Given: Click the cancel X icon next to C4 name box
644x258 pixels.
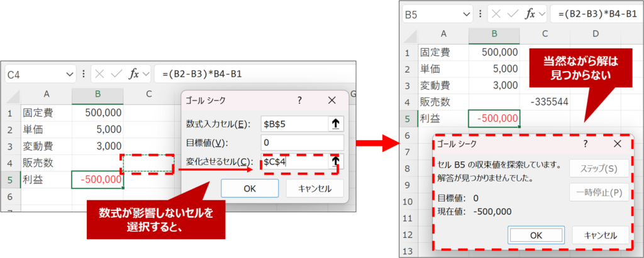Looking at the screenshot, I should 99,74.
